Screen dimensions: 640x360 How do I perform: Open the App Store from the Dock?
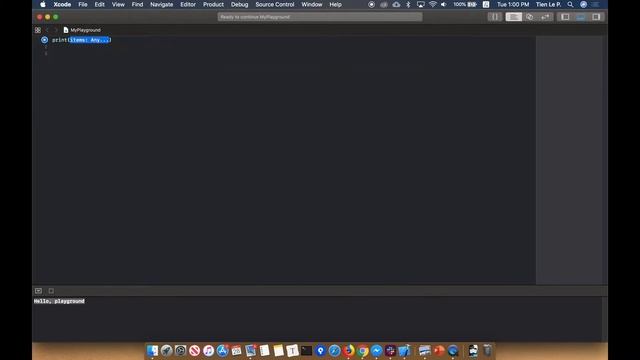pos(222,351)
